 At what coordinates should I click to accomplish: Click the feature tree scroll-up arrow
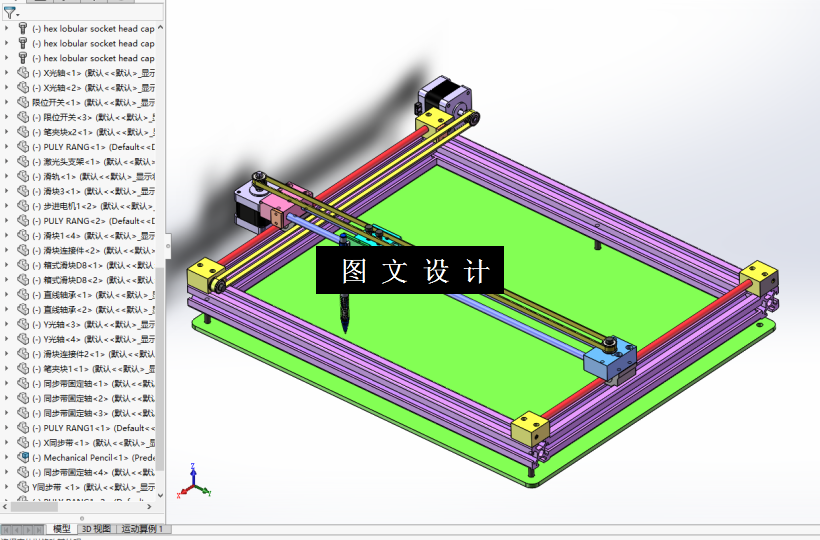click(160, 27)
